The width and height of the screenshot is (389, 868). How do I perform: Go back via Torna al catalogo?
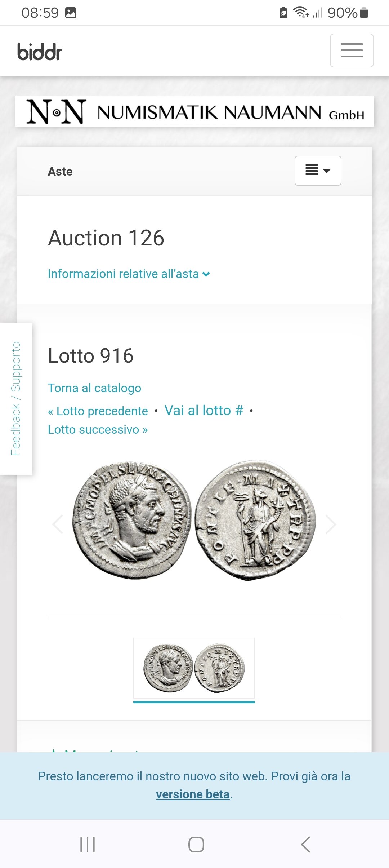coord(94,388)
